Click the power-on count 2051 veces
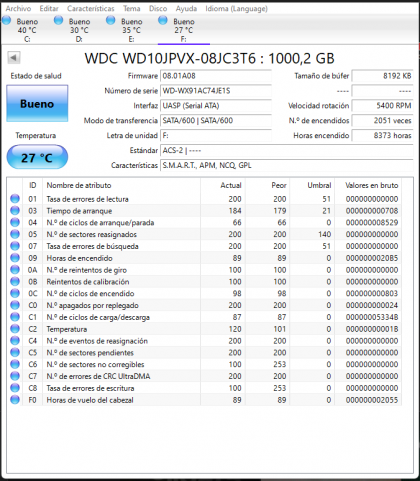This screenshot has height=481, width=420. click(x=383, y=121)
